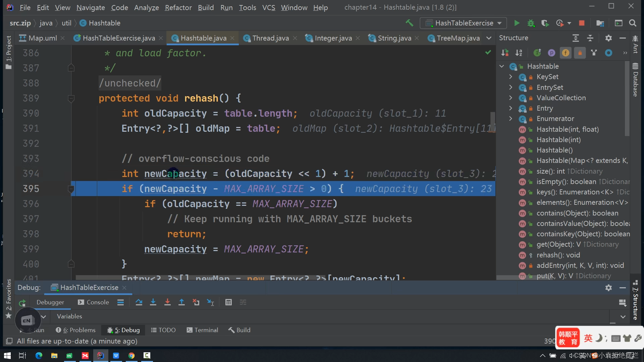Open Structure panel settings gear

point(608,38)
